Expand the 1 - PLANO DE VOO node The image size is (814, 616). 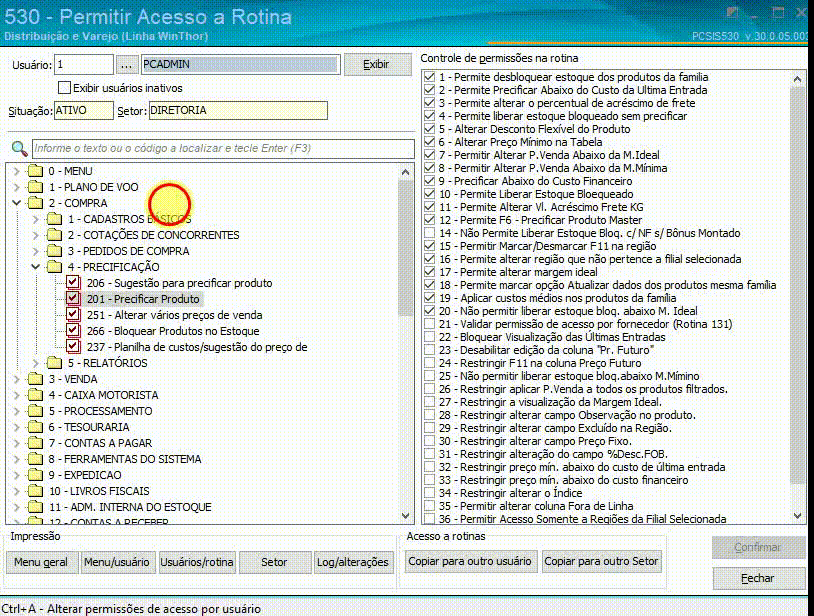(x=17, y=187)
